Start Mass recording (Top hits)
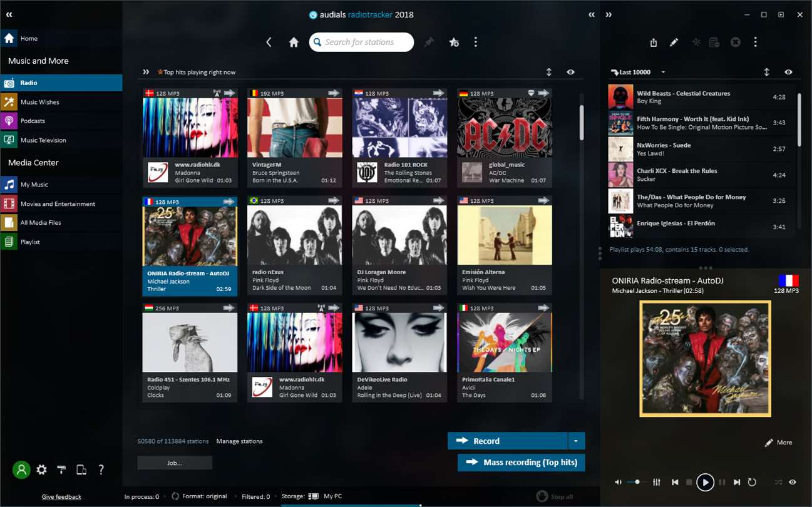 [522, 463]
